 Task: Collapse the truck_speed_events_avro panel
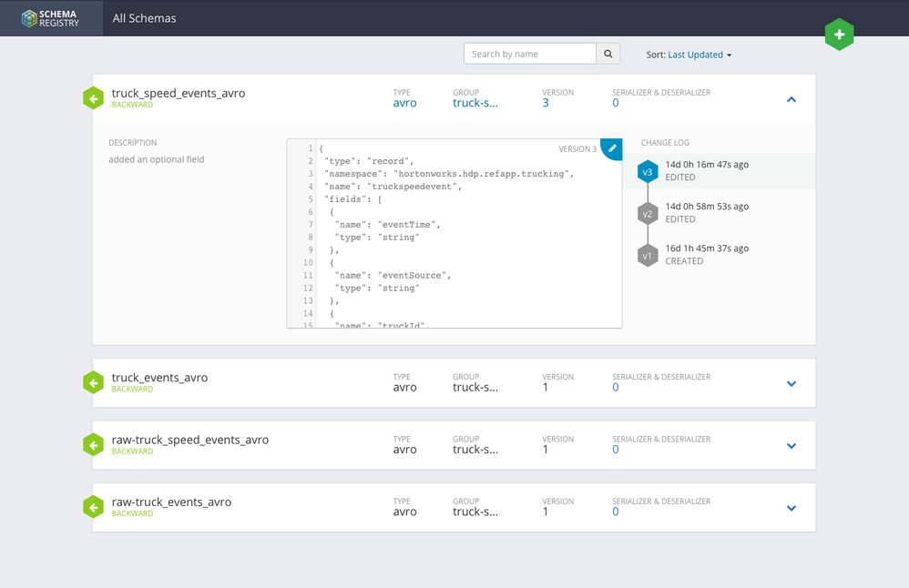coord(791,98)
